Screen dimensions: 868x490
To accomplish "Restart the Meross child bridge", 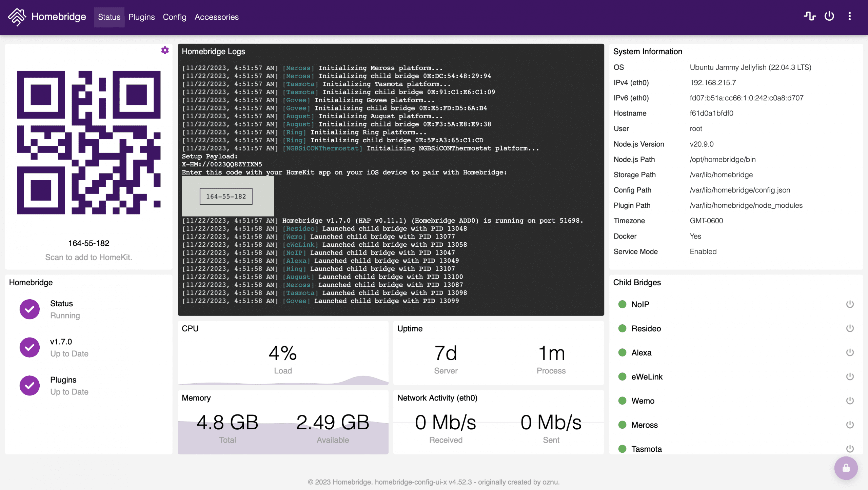I will pos(849,424).
